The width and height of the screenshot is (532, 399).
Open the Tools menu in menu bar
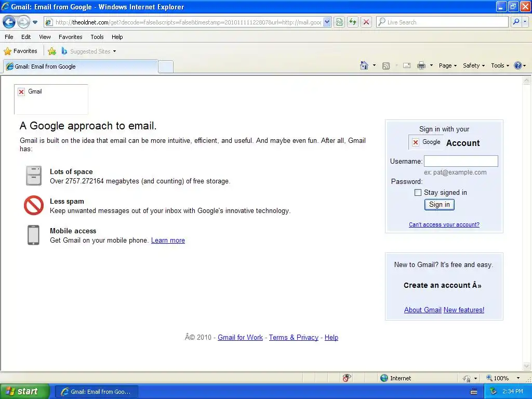tap(97, 37)
